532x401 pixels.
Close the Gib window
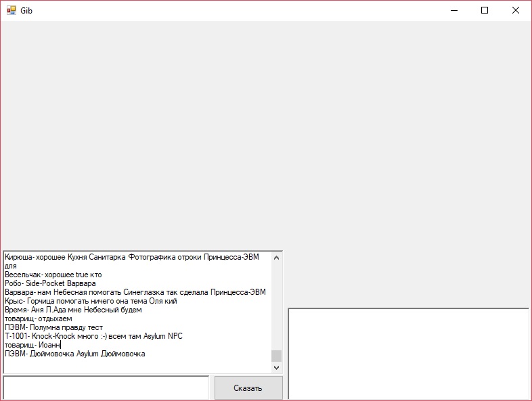pos(515,11)
